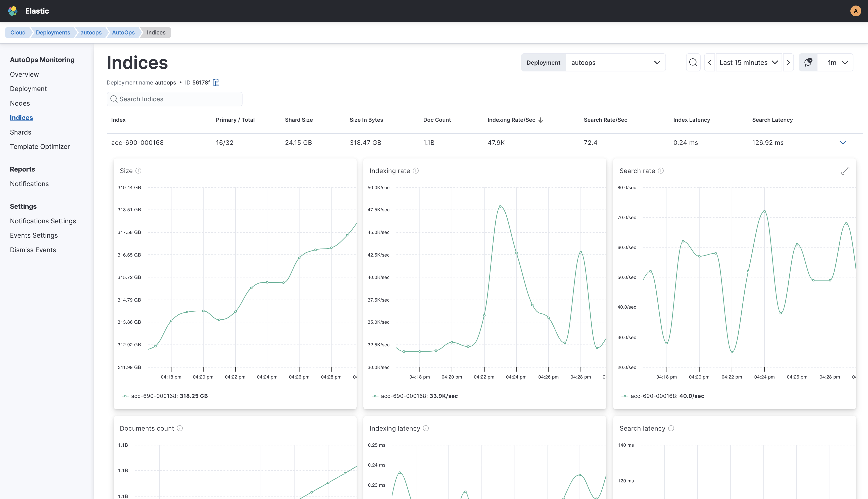
Task: Open the Template Optimizer page
Action: tap(40, 146)
